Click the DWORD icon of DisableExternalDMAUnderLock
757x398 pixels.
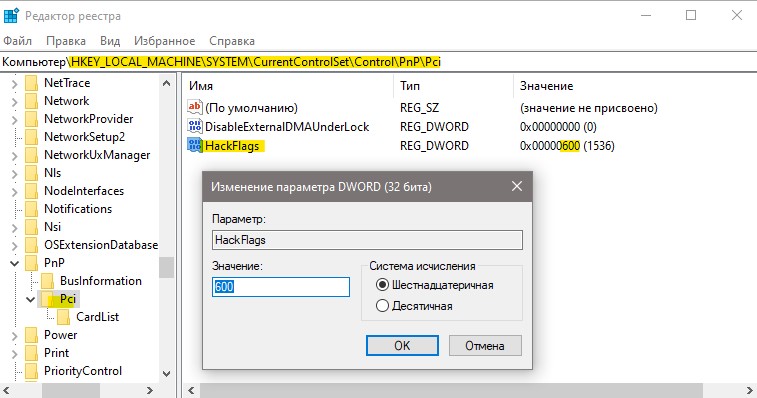195,127
